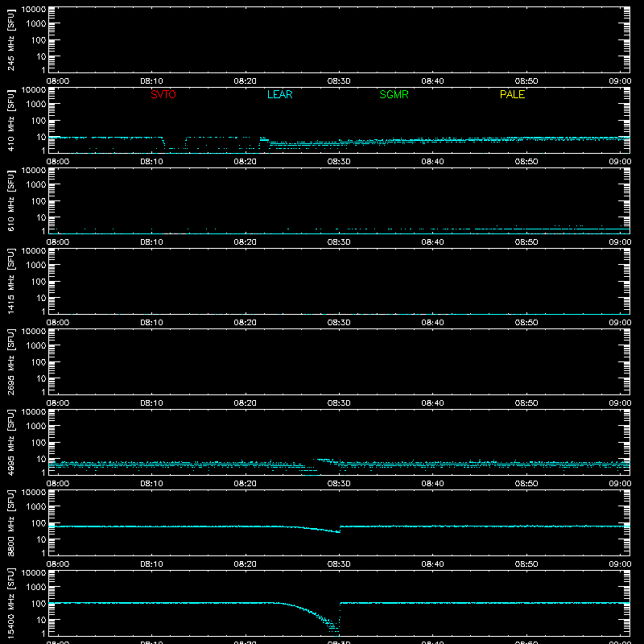Select the 410 MHz [SFU] axis title
The width and height of the screenshot is (644, 644).
coord(10,120)
